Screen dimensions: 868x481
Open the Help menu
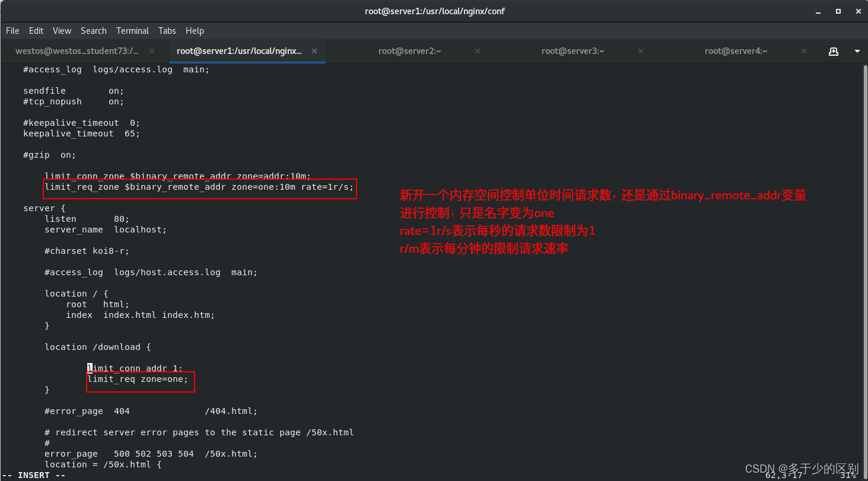coord(195,31)
